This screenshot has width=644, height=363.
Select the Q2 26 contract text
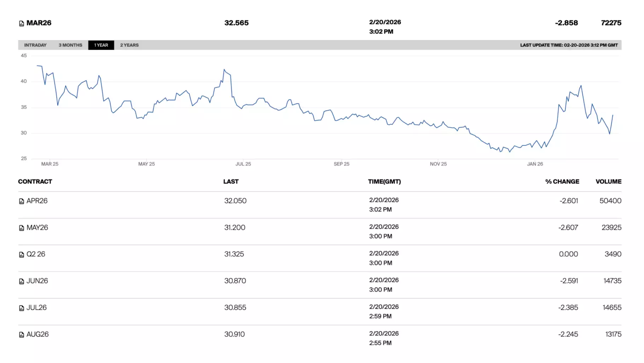[36, 254]
